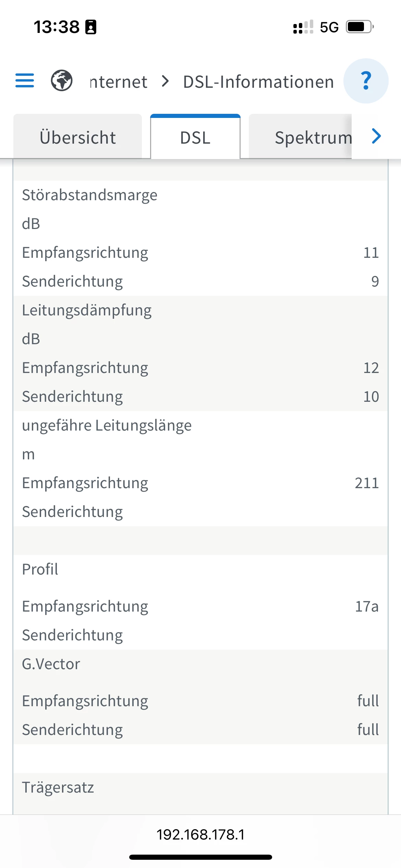Tap the signal strength bars icon
This screenshot has height=868, width=401.
click(303, 27)
